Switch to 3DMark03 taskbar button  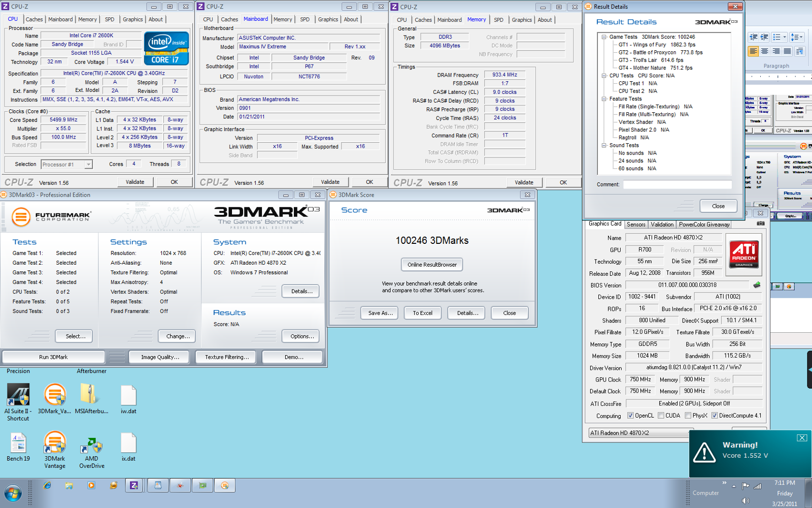click(225, 486)
